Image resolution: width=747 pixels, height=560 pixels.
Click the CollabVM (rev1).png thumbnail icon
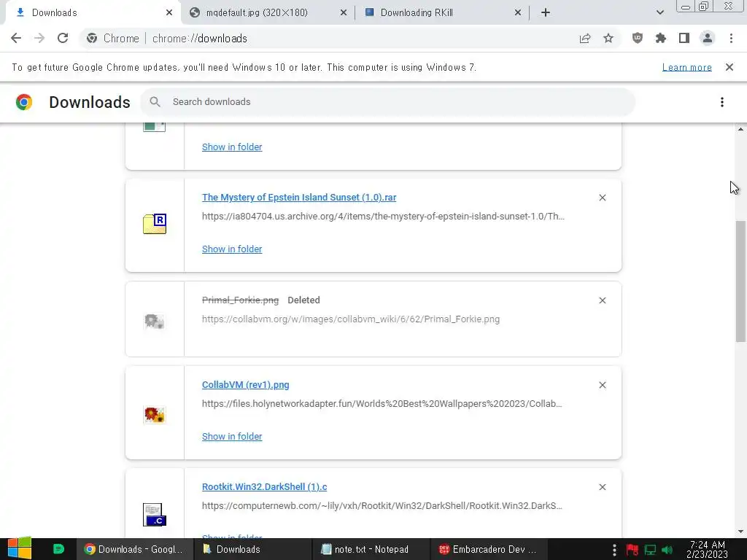click(x=155, y=415)
